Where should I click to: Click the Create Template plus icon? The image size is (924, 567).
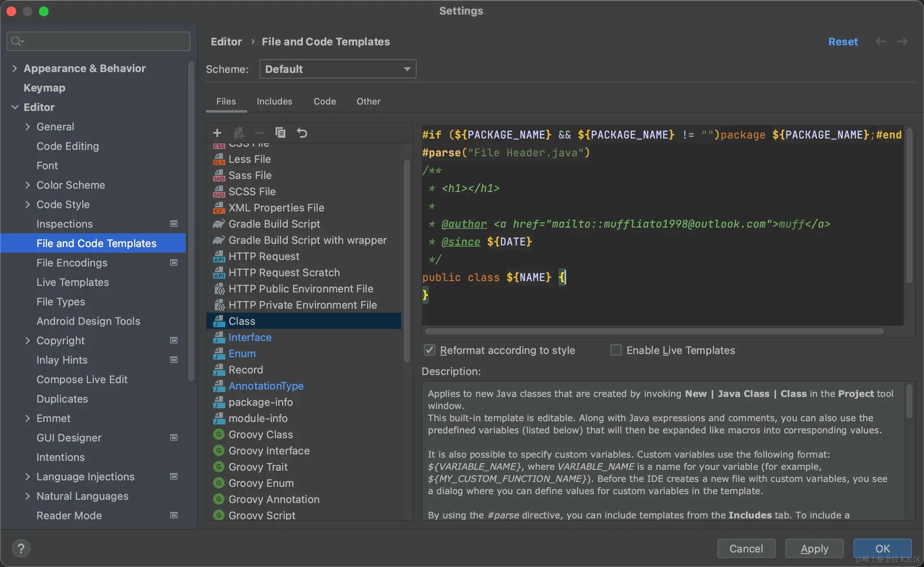click(217, 133)
